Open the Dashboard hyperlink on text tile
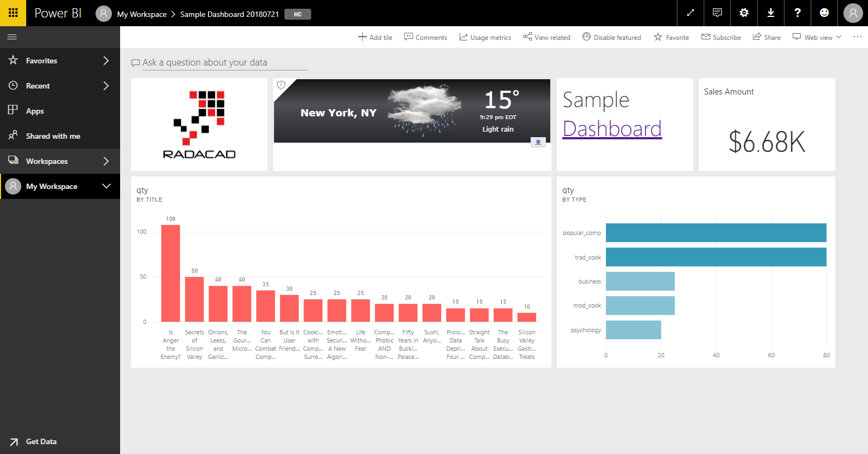868x454 pixels. [x=612, y=129]
